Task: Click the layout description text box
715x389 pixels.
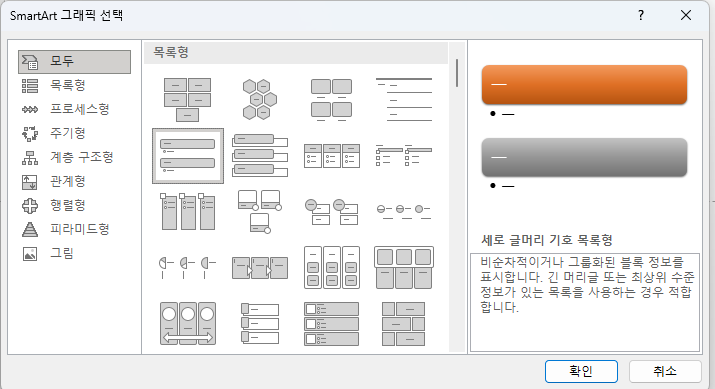Action: pos(585,302)
